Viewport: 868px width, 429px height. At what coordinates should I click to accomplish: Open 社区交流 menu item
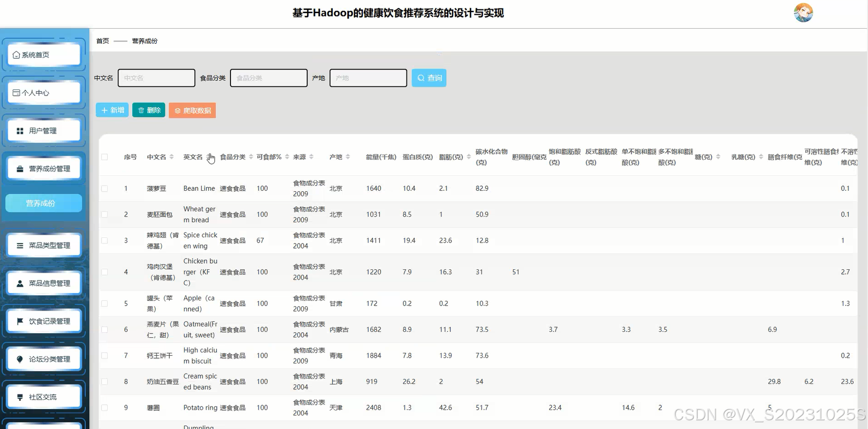[44, 396]
